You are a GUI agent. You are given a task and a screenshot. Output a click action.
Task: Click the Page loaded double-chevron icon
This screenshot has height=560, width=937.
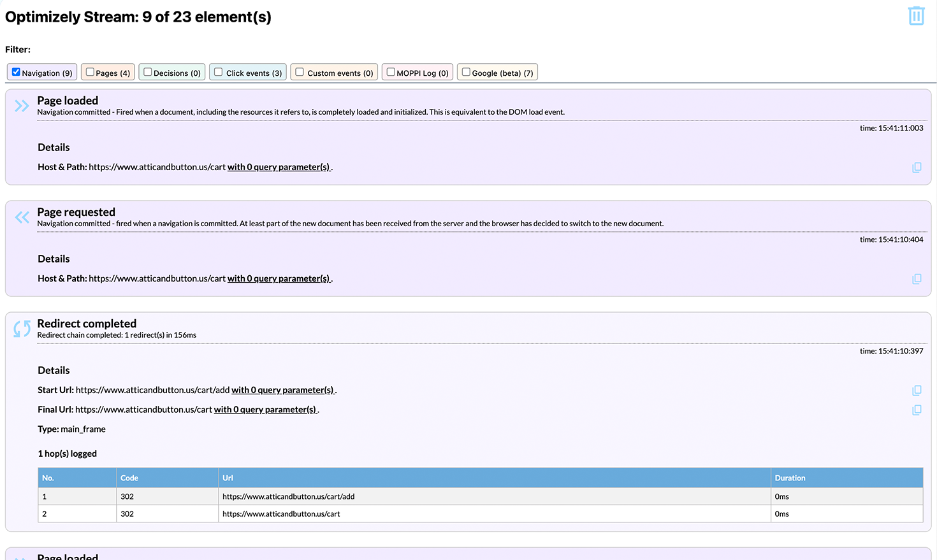point(22,106)
